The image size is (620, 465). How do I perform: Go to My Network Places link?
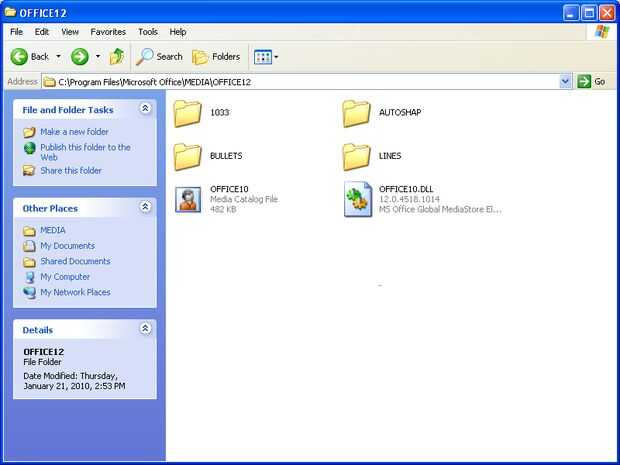pyautogui.click(x=75, y=292)
